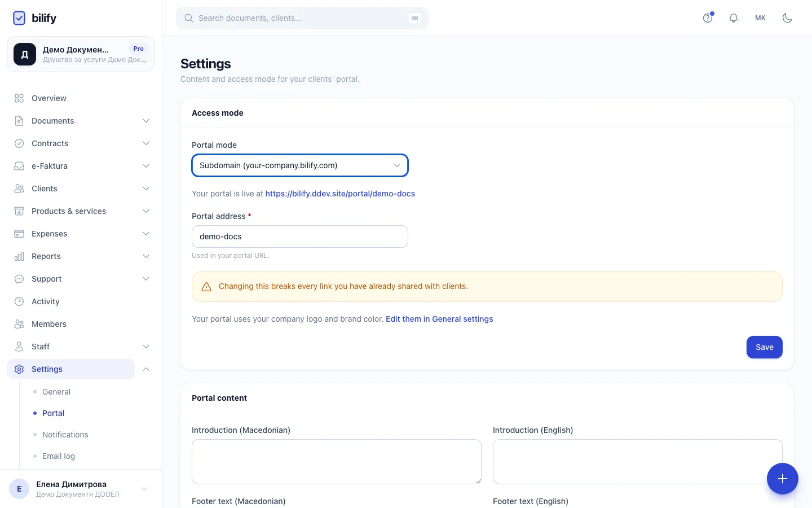812x508 pixels.
Task: Expand the e-Faktura submenu chevron
Action: pos(146,166)
